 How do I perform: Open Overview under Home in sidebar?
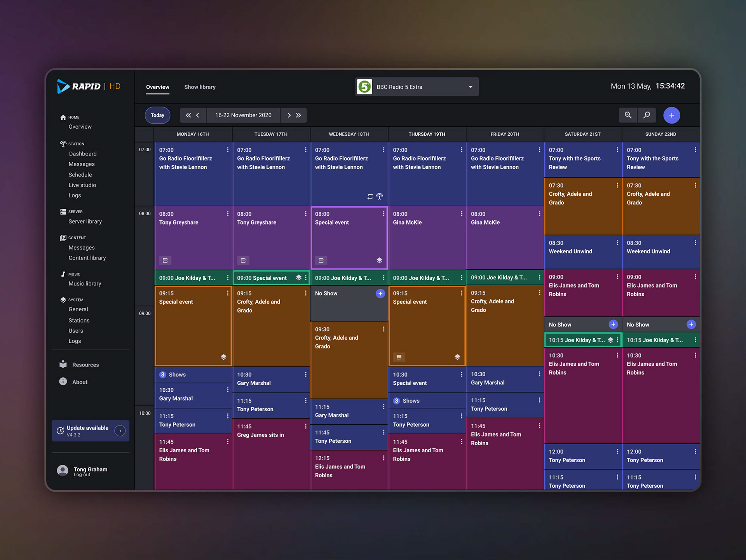[x=80, y=127]
